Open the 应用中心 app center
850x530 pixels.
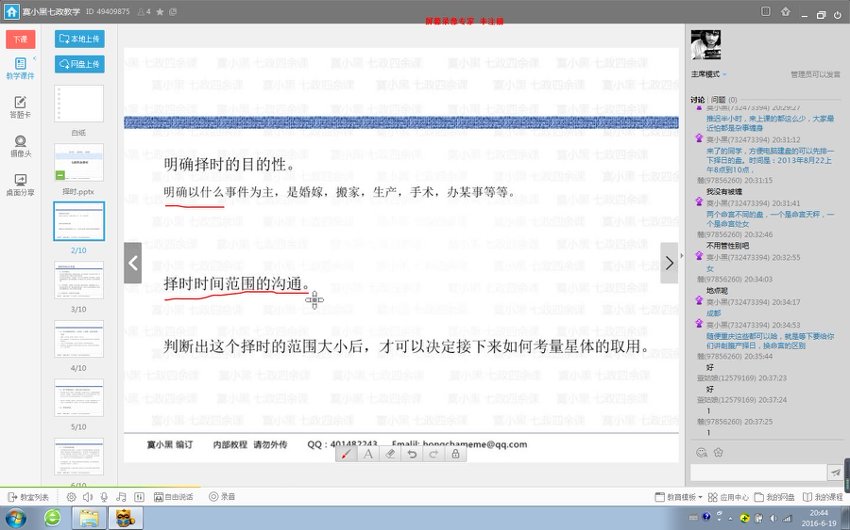coord(728,497)
